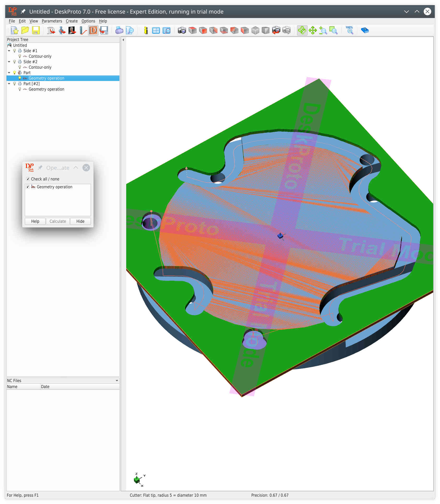Open print preview with the magnifier-page icon
This screenshot has height=504, width=440.
(130, 31)
